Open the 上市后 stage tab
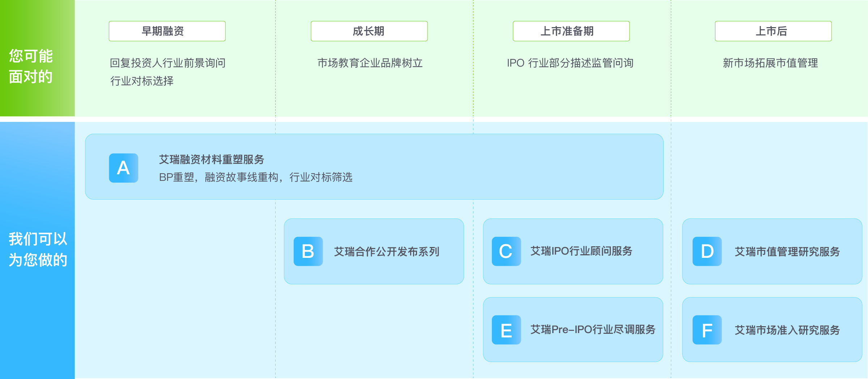868x379 pixels. tap(773, 31)
